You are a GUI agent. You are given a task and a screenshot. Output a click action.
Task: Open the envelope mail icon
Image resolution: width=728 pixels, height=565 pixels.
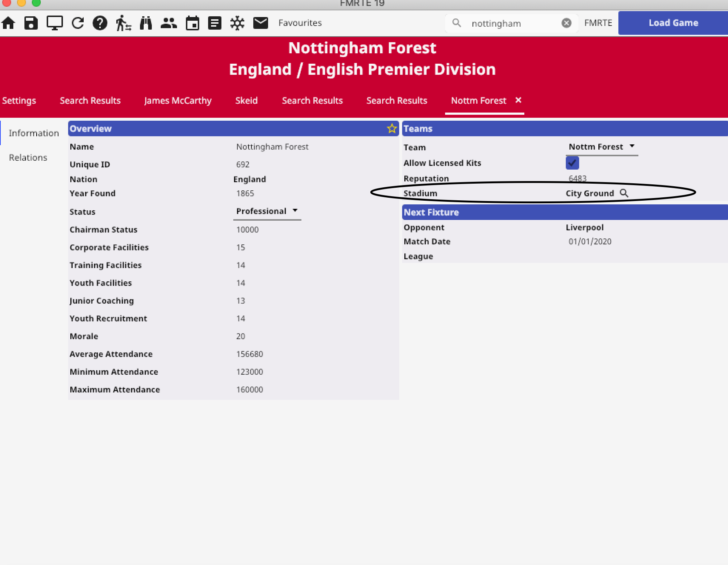[261, 23]
